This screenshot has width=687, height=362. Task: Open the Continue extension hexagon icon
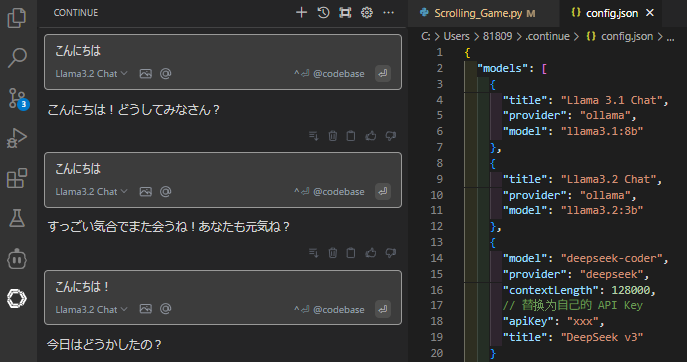[x=17, y=298]
